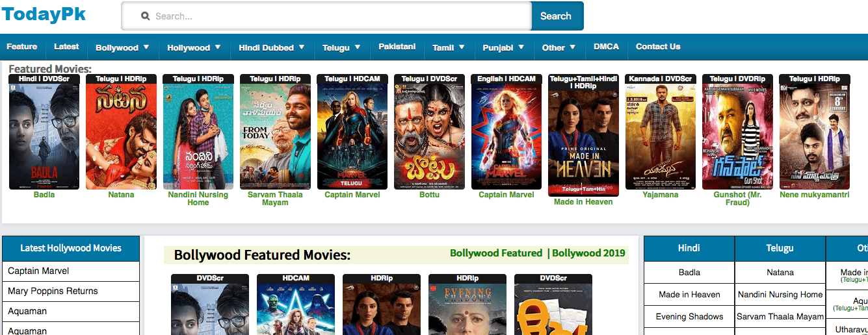This screenshot has width=868, height=335.
Task: Open the DMCA menu item
Action: tap(606, 47)
